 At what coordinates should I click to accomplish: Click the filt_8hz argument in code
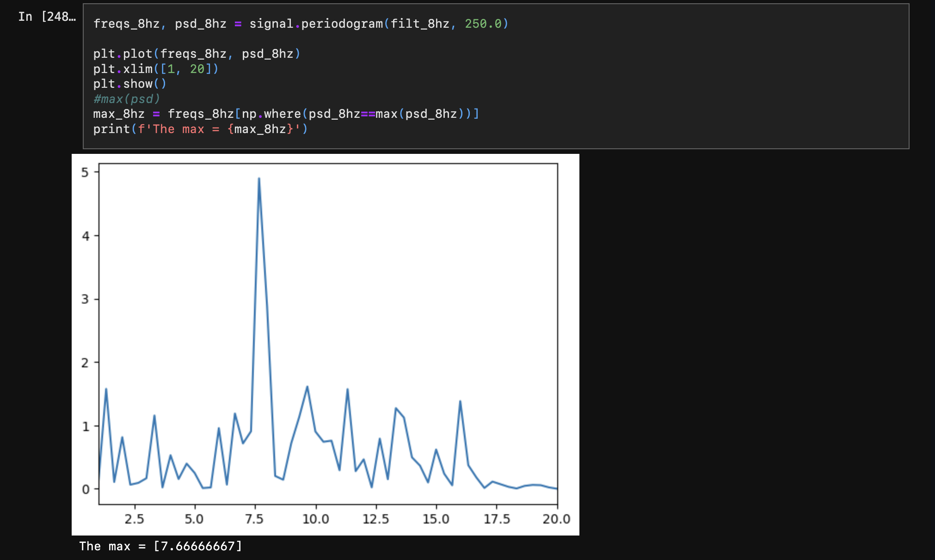420,24
